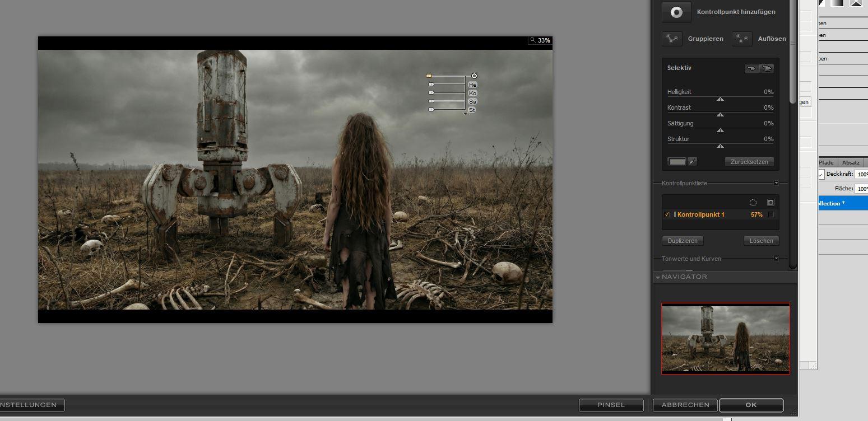
Task: Click the Struktur slider handle in the Selektiv panel
Action: (721, 146)
